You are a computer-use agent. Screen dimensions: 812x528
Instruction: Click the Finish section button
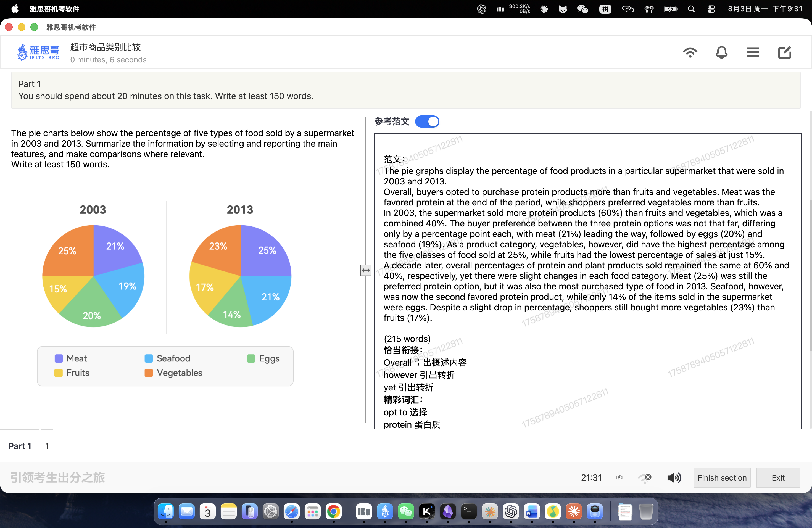tap(722, 477)
